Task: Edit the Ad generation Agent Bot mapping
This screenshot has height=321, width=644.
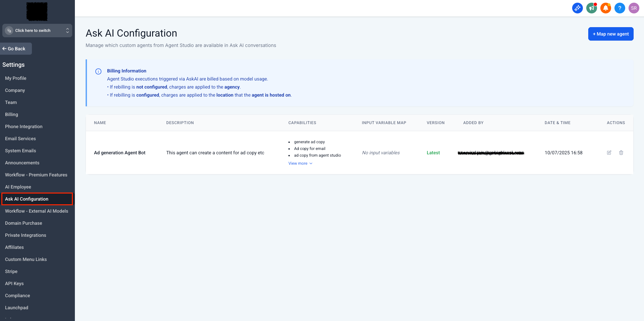Action: click(609, 153)
